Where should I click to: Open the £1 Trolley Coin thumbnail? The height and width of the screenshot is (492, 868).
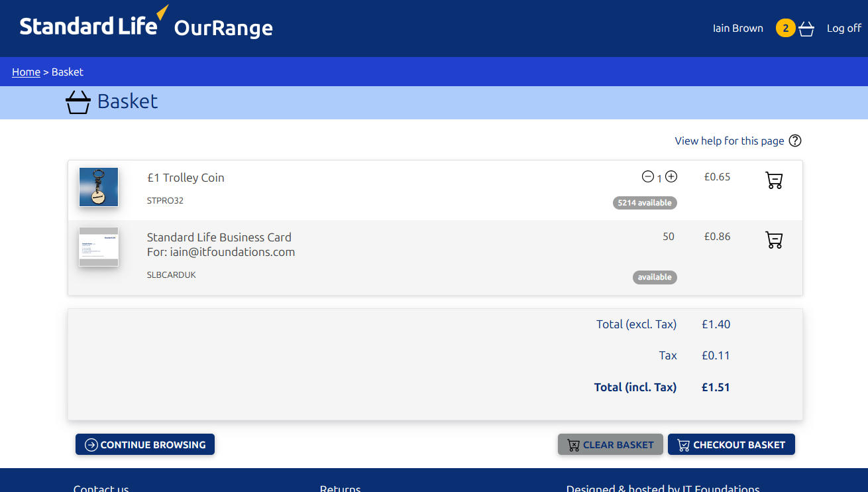[x=99, y=187]
